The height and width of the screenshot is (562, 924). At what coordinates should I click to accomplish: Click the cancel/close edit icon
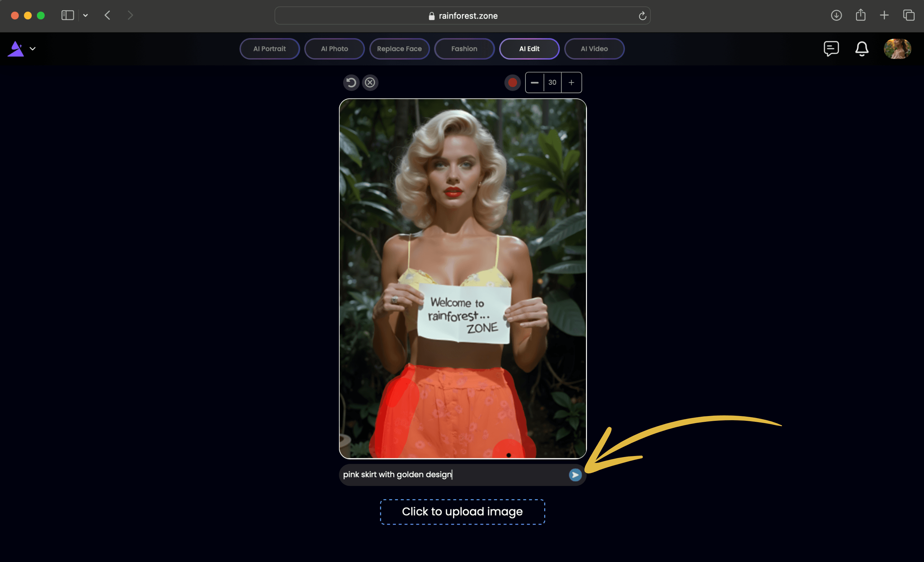click(370, 82)
